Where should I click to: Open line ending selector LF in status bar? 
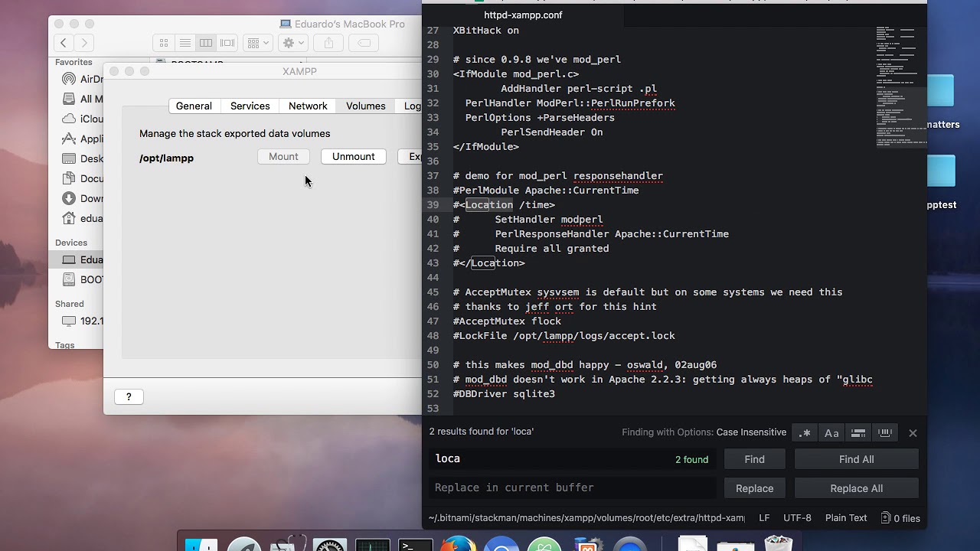click(x=764, y=518)
